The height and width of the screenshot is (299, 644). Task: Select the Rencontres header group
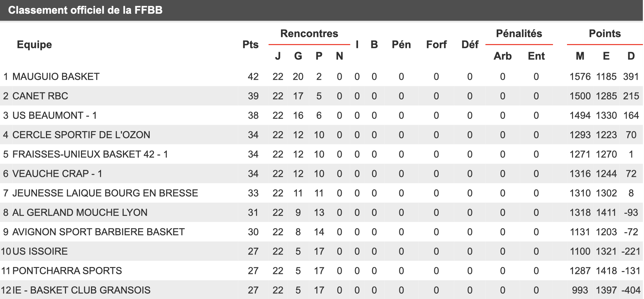[x=309, y=33]
